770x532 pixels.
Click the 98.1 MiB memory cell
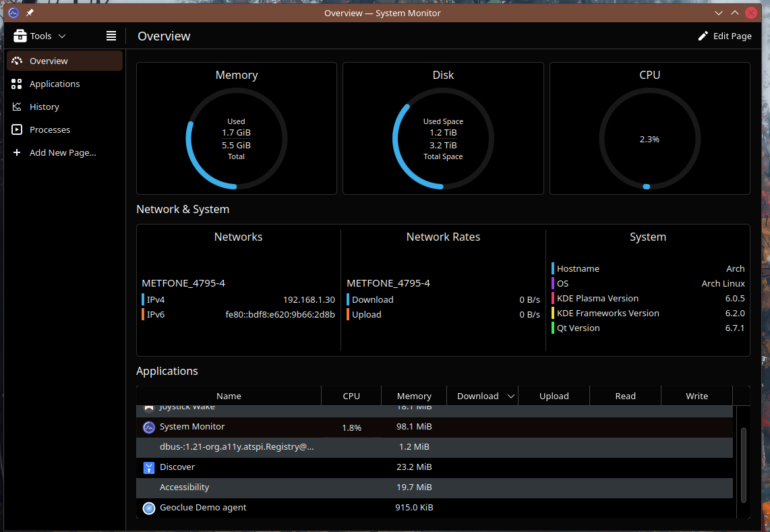point(414,427)
